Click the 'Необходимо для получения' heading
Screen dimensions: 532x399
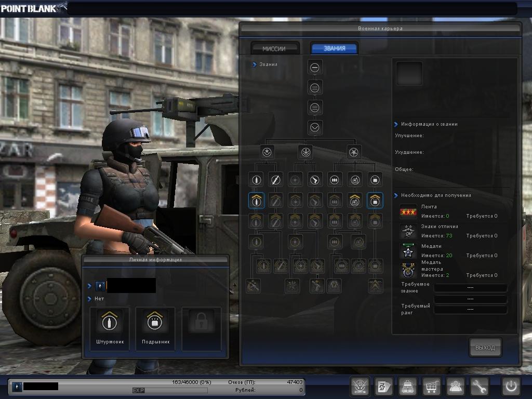click(x=436, y=195)
